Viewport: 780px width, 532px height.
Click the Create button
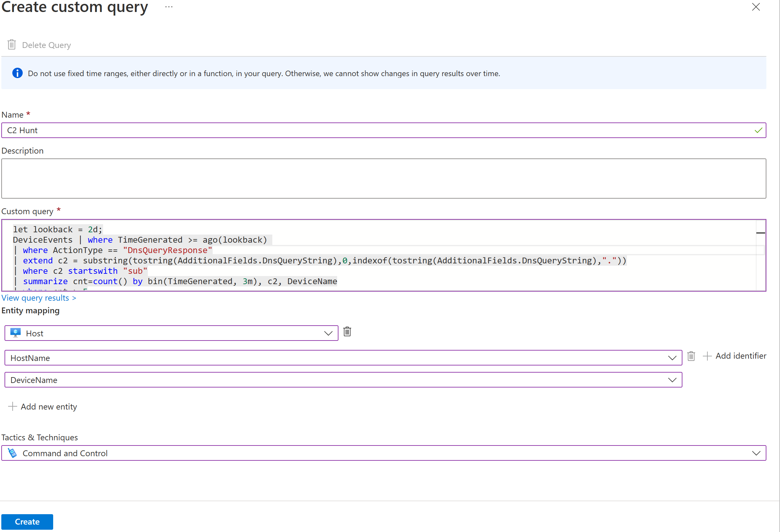tap(27, 522)
